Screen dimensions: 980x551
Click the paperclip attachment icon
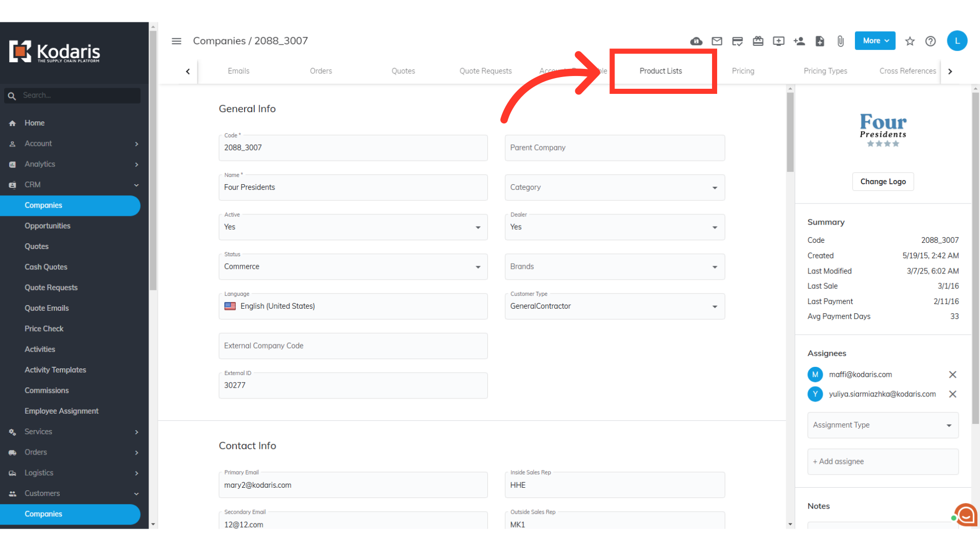point(840,41)
